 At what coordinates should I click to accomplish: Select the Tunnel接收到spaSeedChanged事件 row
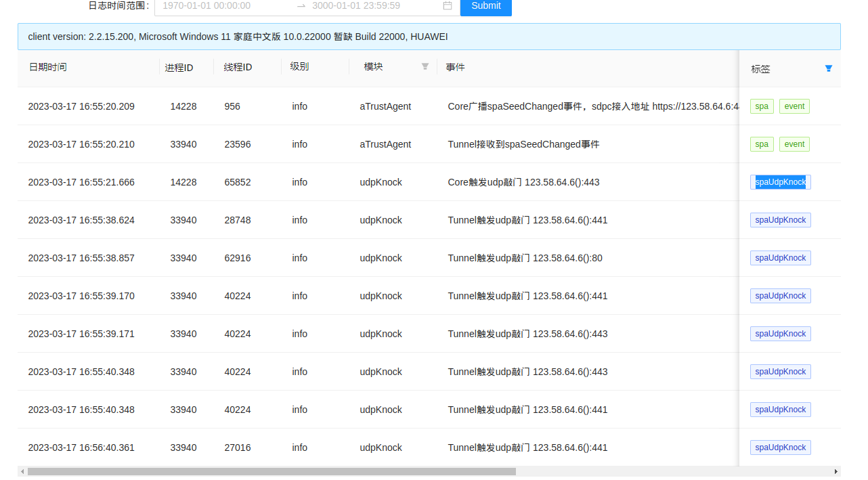coord(523,144)
